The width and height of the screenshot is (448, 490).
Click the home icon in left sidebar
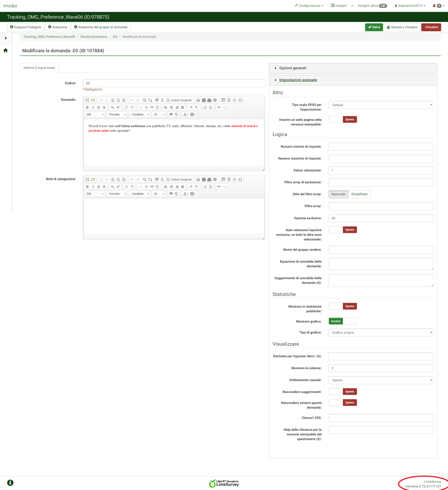click(6, 50)
